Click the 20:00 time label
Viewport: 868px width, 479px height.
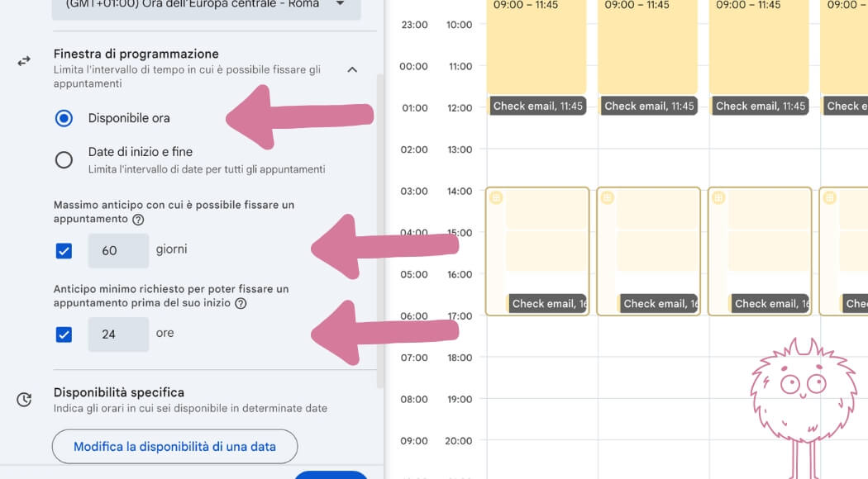(458, 441)
